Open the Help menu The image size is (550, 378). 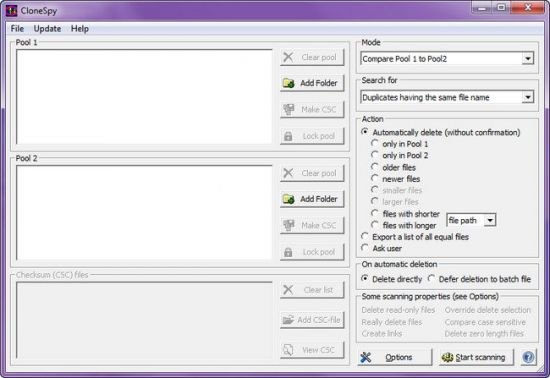pos(80,29)
